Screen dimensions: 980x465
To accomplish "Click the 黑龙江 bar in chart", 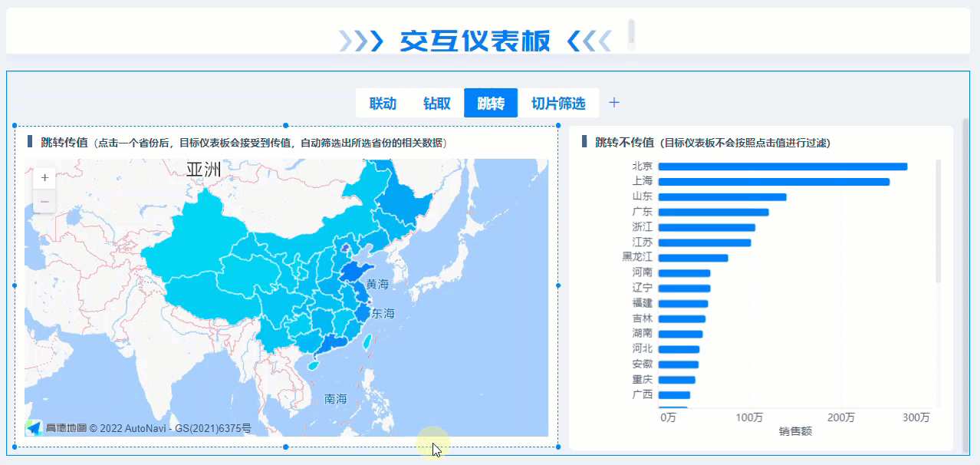I will (693, 258).
